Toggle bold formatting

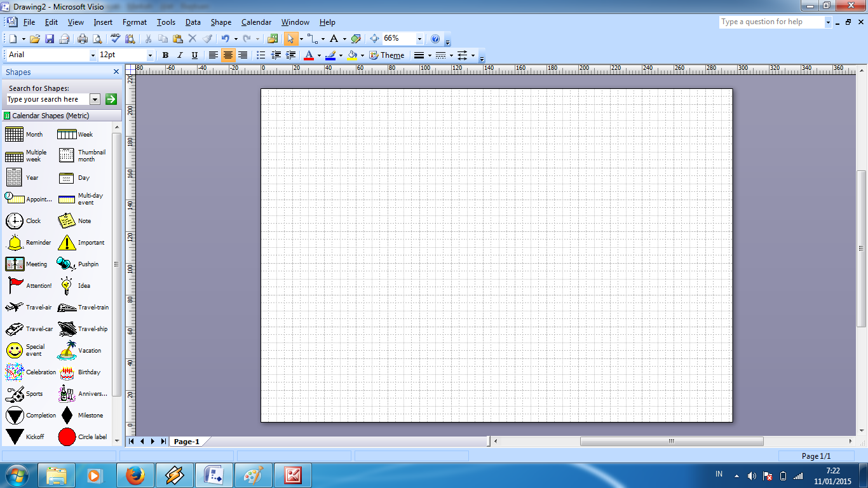[165, 55]
